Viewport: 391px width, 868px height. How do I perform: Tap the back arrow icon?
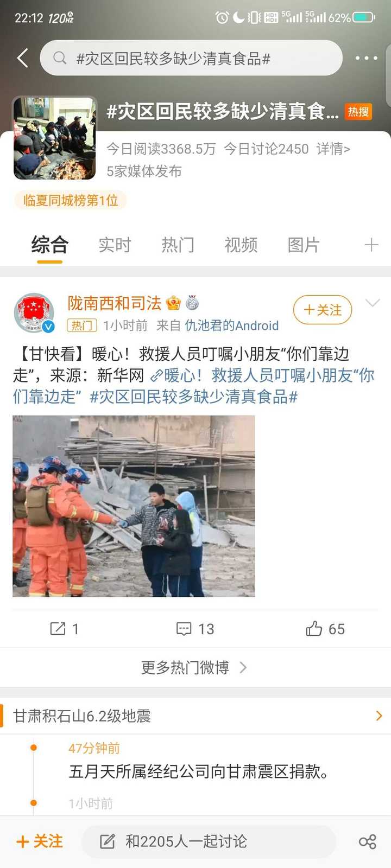(23, 58)
